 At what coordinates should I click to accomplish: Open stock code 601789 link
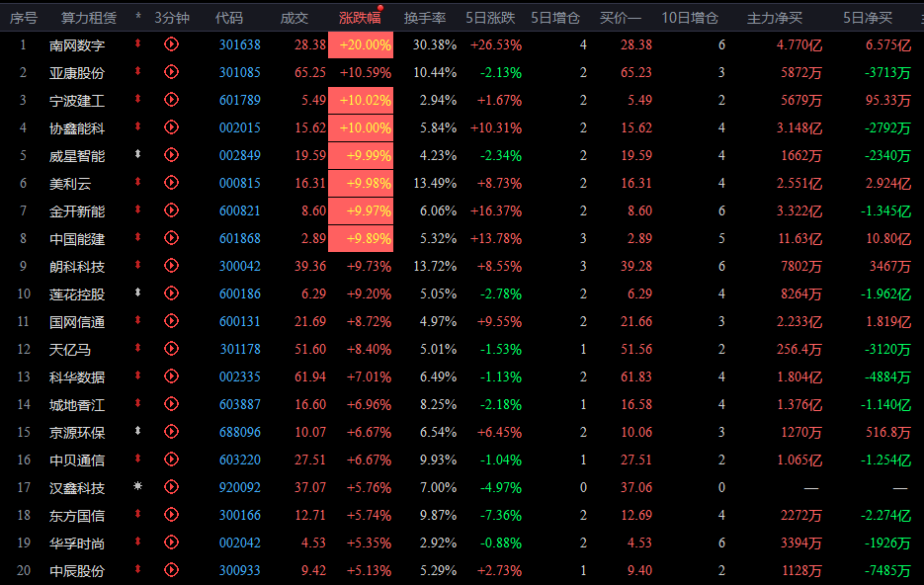tap(239, 100)
